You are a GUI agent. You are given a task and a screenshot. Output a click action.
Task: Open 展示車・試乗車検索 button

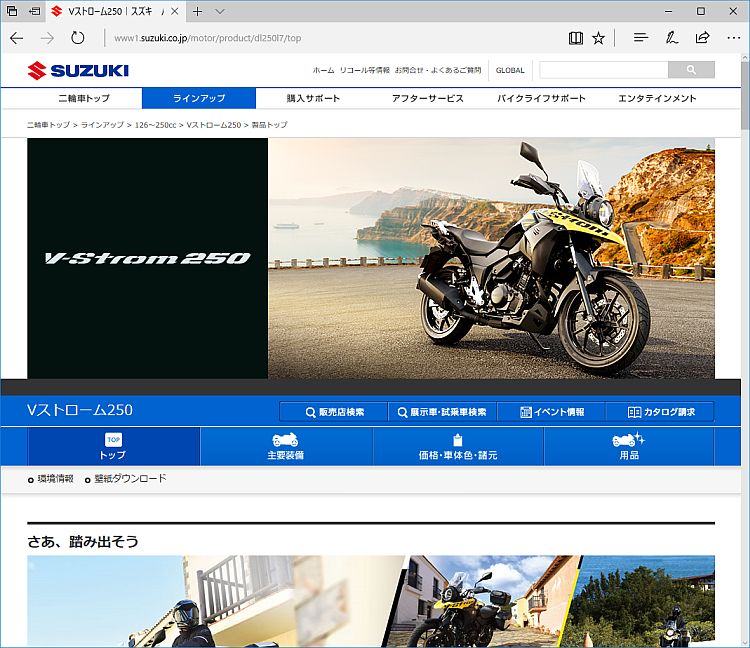(442, 412)
